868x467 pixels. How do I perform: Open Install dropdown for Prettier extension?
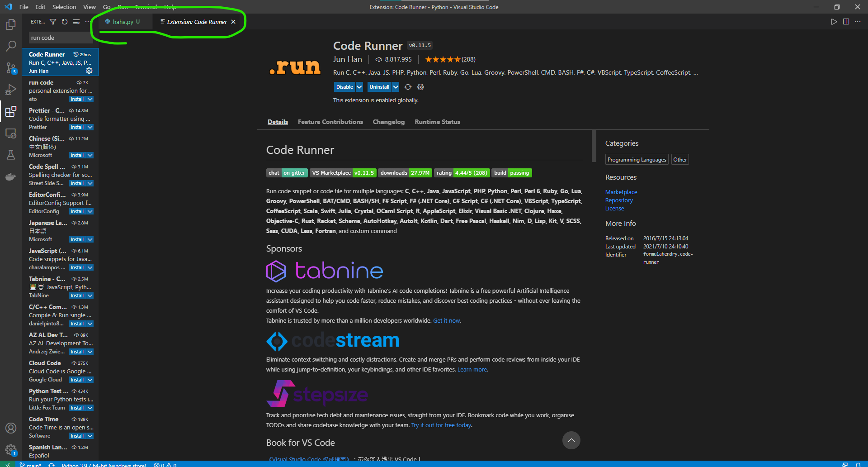click(90, 127)
